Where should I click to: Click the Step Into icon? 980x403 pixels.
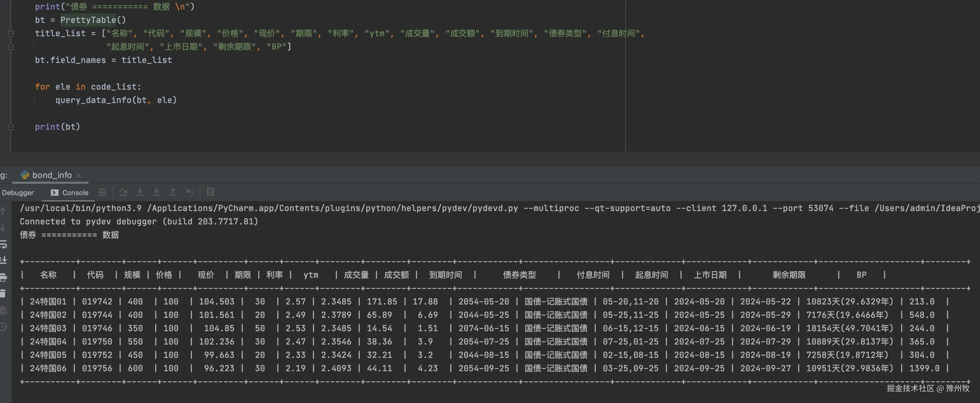click(140, 192)
